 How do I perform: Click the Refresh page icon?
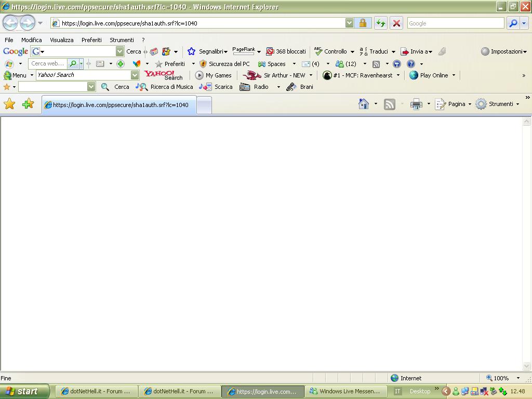(381, 23)
